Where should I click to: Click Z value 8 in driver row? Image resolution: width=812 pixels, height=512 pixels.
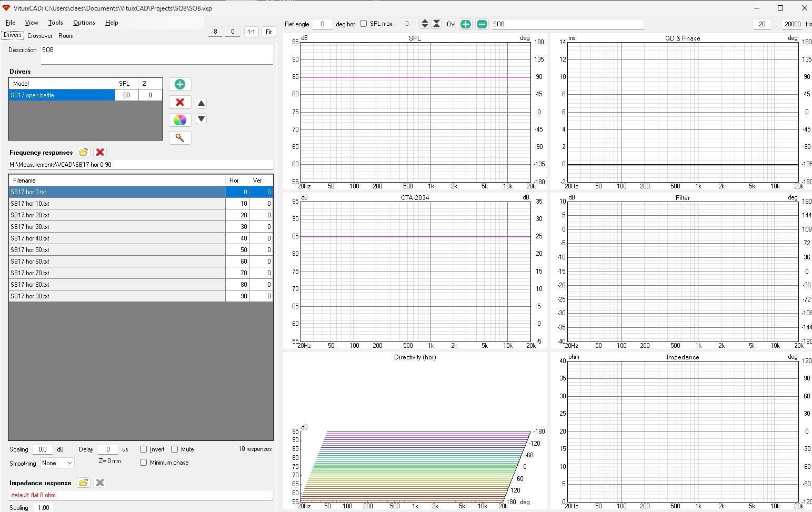[x=151, y=95]
